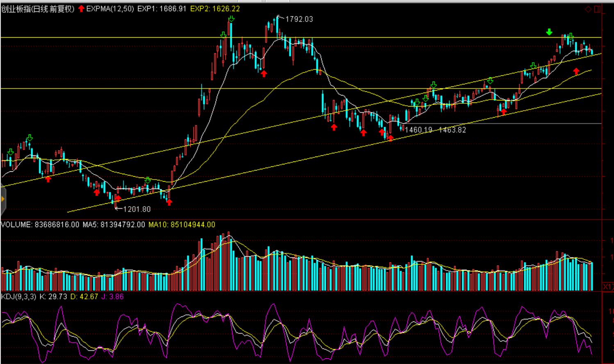Click the EXP1: 1686.91 value
The image size is (614, 364).
click(x=162, y=9)
